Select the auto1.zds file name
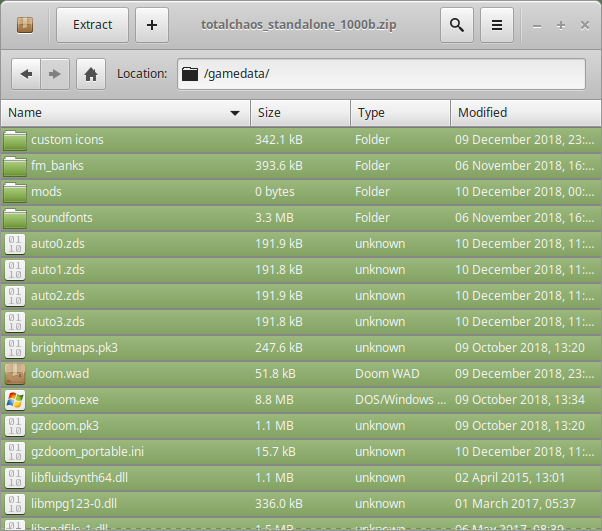Viewport: 602px width, 531px height. [x=58, y=270]
